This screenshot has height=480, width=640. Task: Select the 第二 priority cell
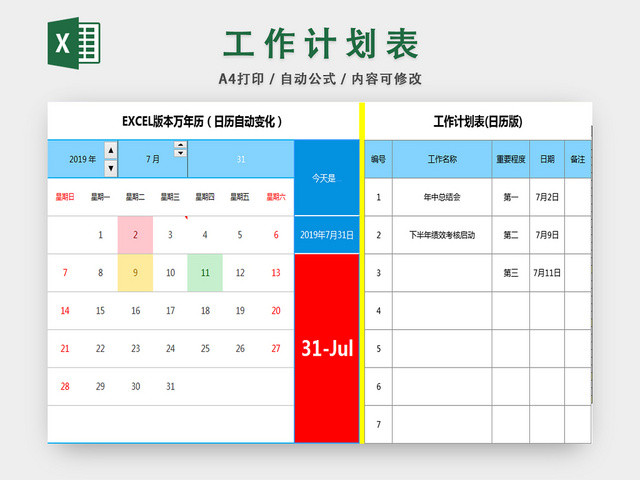(511, 235)
